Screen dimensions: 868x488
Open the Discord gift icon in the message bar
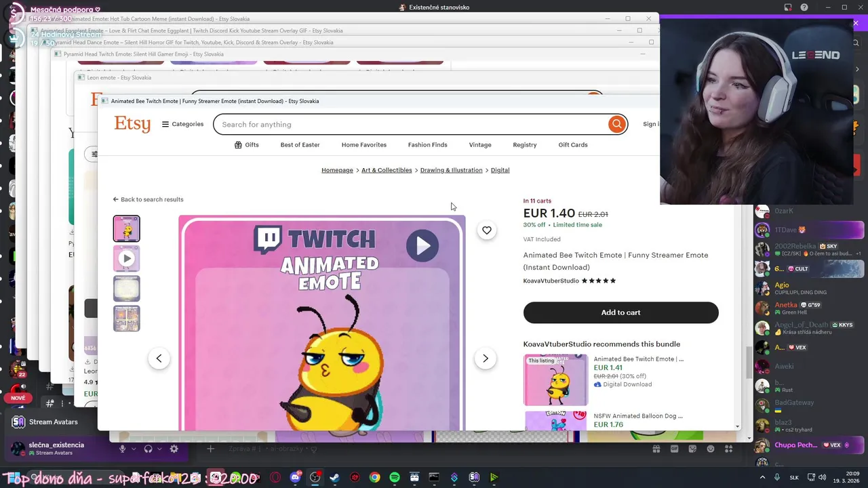(656, 449)
